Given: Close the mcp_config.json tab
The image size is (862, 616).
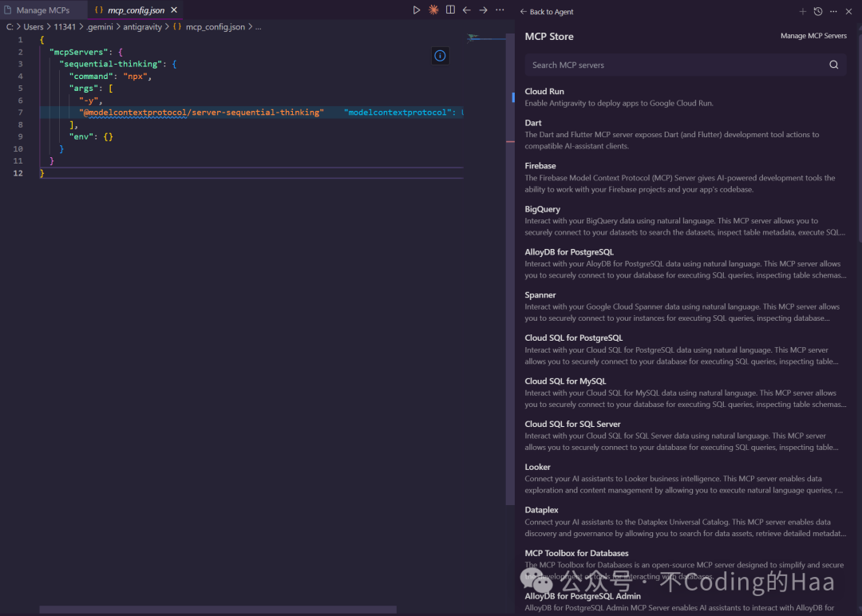Looking at the screenshot, I should point(174,10).
